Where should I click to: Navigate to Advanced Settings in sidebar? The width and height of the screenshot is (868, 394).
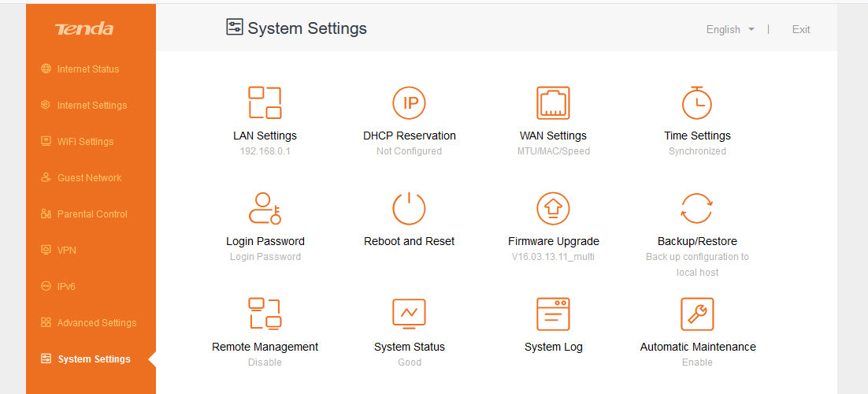coord(96,323)
